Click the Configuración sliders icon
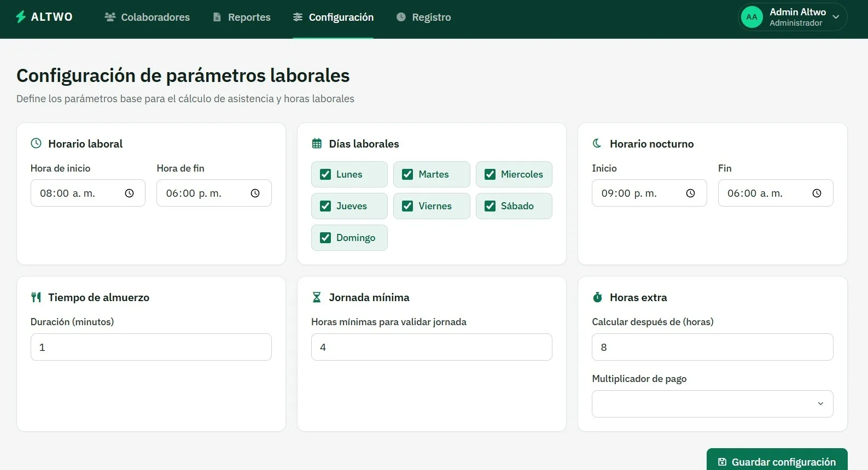 [298, 17]
